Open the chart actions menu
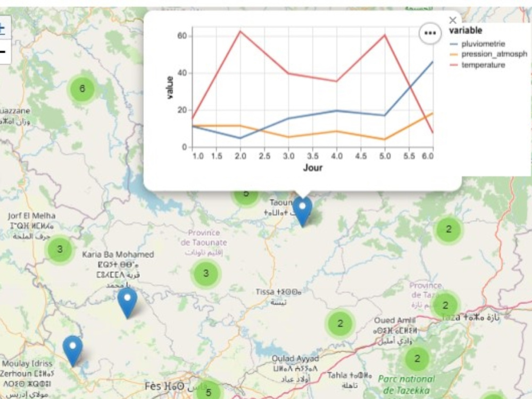 430,33
